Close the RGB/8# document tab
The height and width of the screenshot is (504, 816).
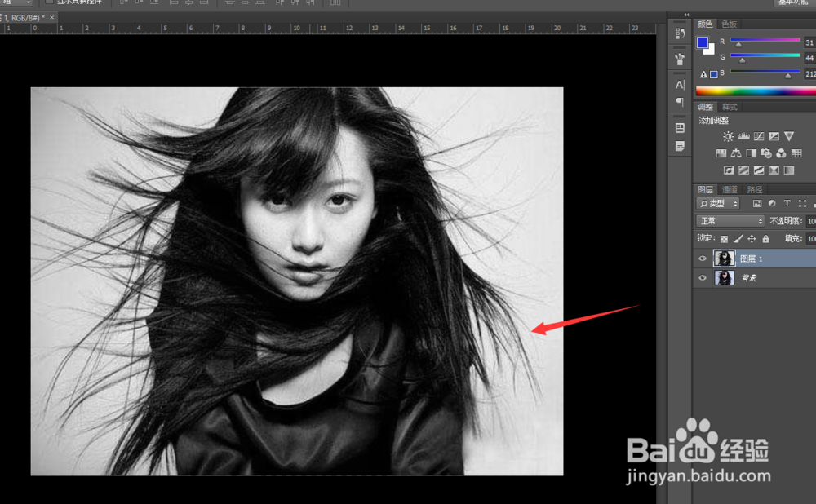(x=52, y=18)
